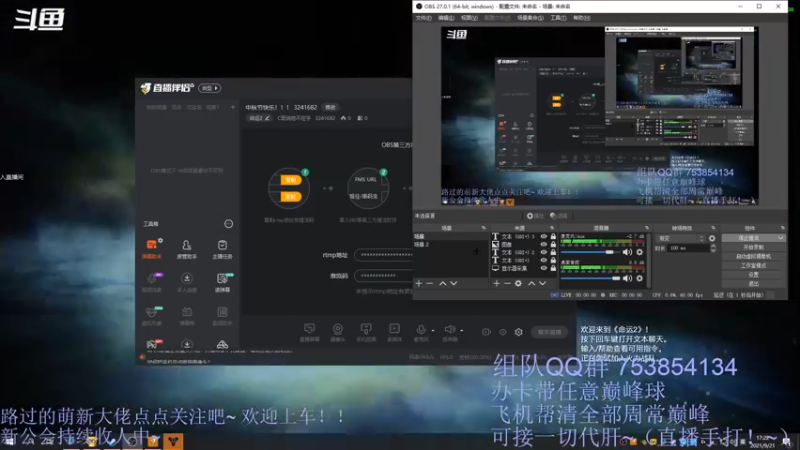
Task: Open the arrow menu on 停止推流 button
Action: (x=781, y=238)
